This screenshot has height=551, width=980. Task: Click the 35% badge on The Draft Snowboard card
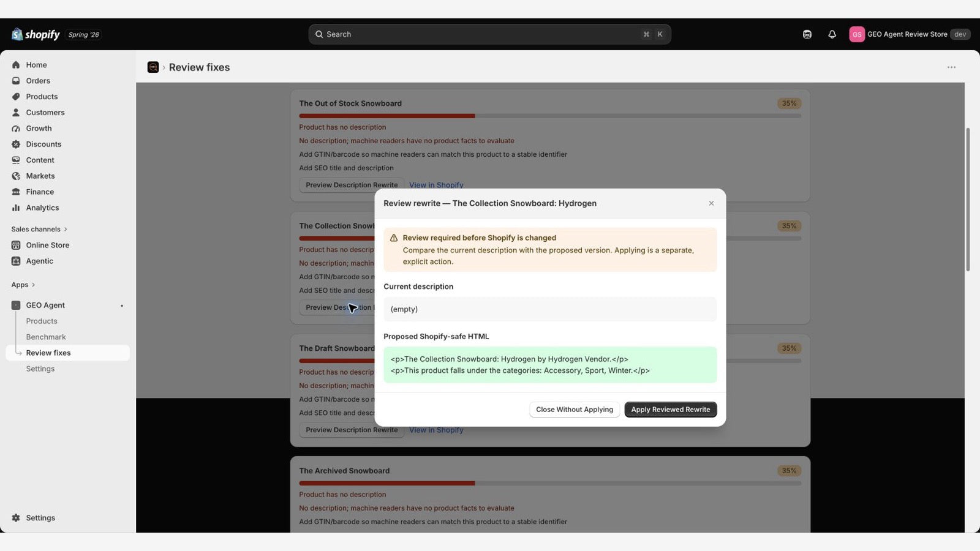point(789,348)
